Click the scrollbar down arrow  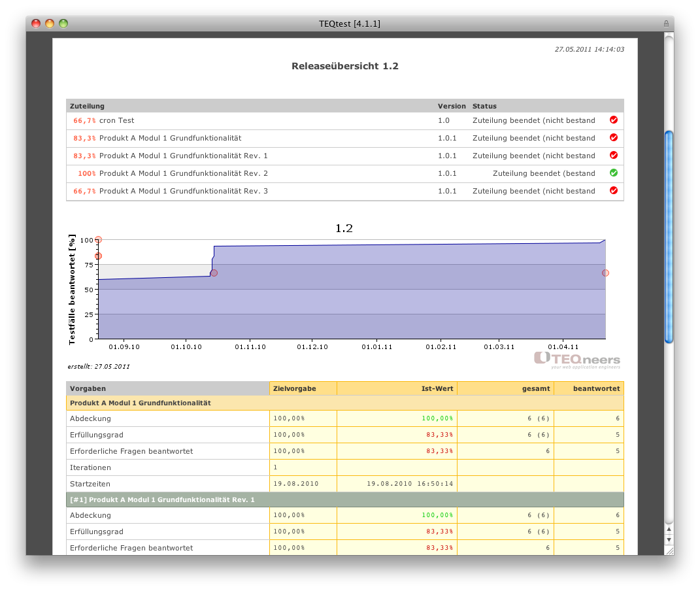(669, 539)
